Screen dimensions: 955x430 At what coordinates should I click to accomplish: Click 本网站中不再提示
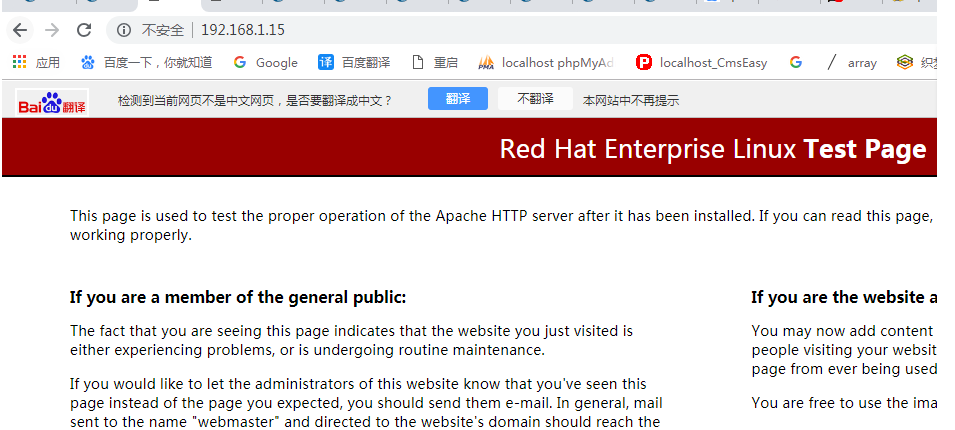[x=631, y=100]
